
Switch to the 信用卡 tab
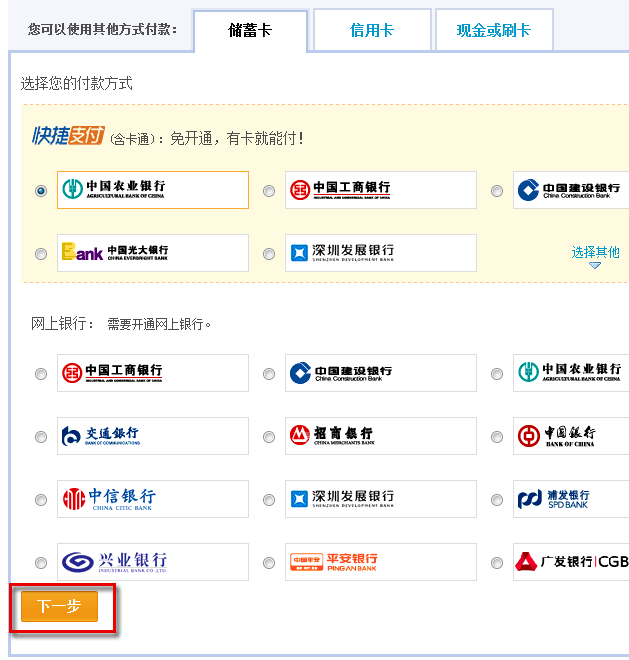pos(371,31)
